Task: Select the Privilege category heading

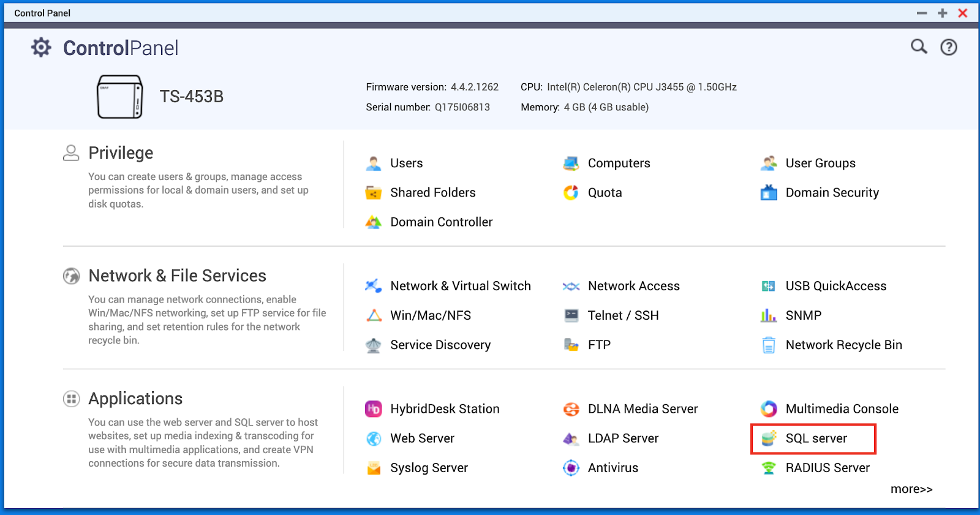Action: (121, 153)
